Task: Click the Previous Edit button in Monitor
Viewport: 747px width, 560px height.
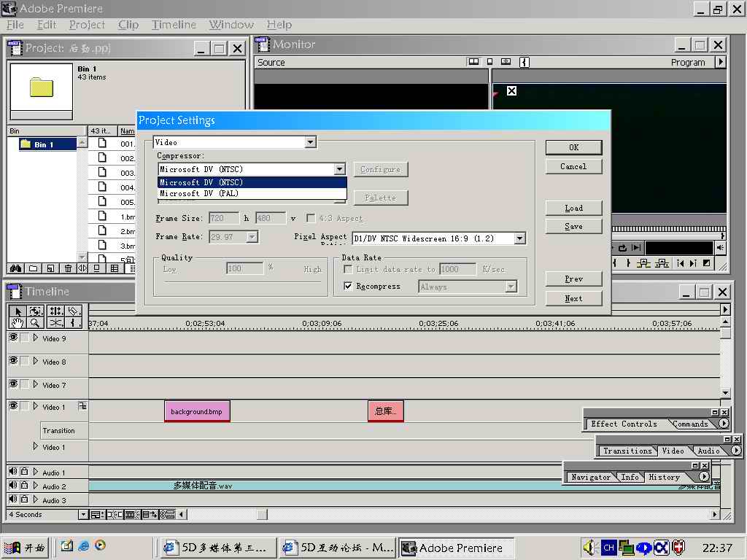Action: (x=681, y=262)
